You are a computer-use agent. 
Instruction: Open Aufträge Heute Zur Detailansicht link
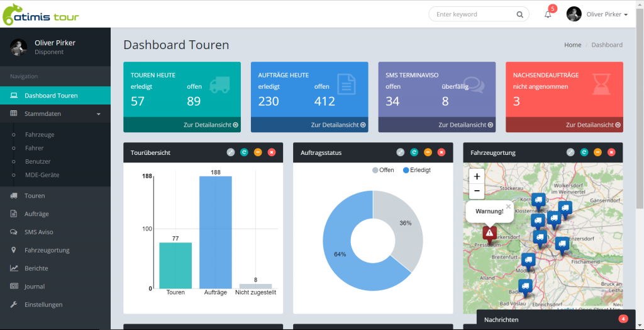tap(338, 125)
